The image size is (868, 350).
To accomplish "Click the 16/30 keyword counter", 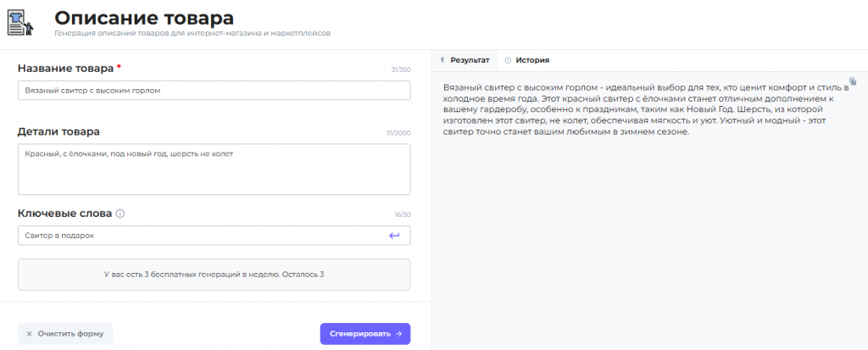I will [x=403, y=214].
